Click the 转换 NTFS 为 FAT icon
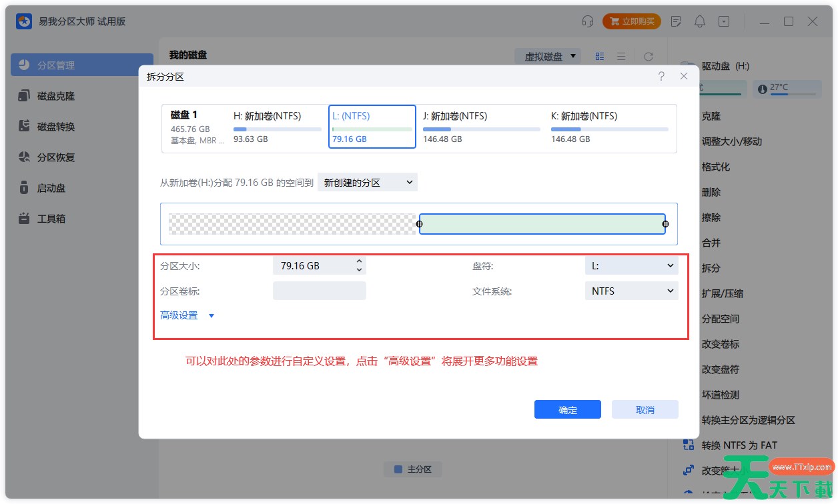Screen dimensions: 838x504 click(689, 445)
